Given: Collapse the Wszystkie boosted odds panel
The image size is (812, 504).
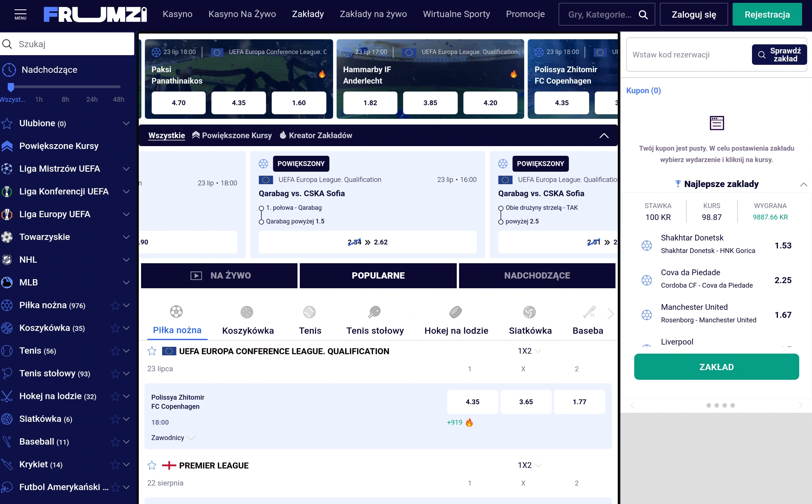Looking at the screenshot, I should (x=604, y=136).
